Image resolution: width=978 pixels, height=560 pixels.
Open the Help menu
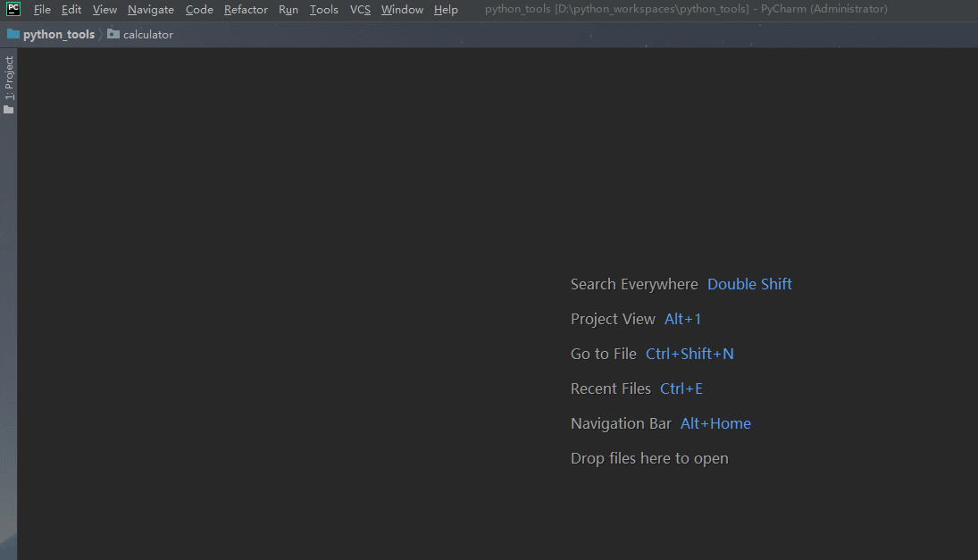point(446,9)
